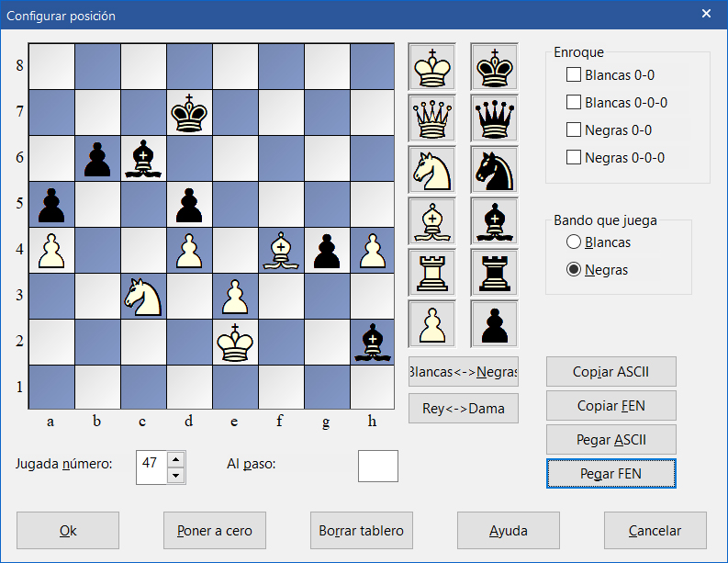Image resolution: width=728 pixels, height=563 pixels.
Task: Set side to move to Blancas
Action: 575,242
